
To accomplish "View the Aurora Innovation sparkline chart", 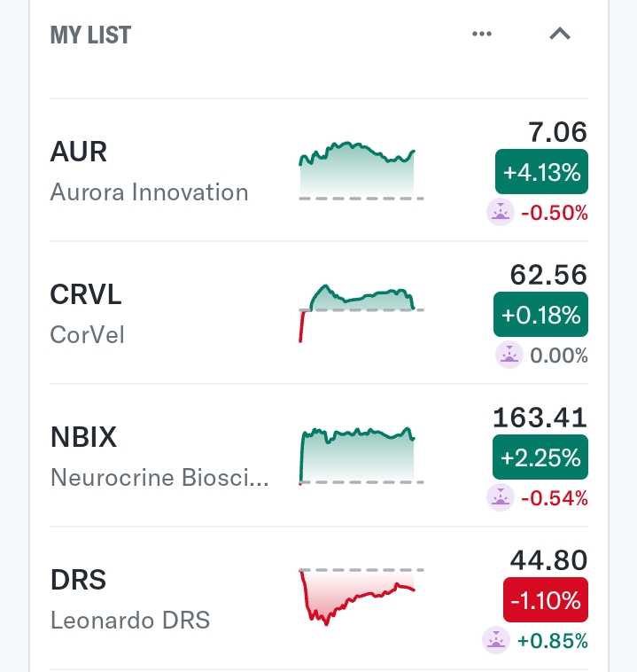I will point(361,171).
